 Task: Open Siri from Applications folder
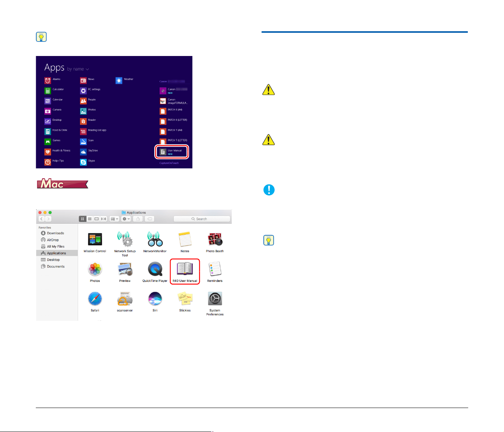click(x=155, y=302)
